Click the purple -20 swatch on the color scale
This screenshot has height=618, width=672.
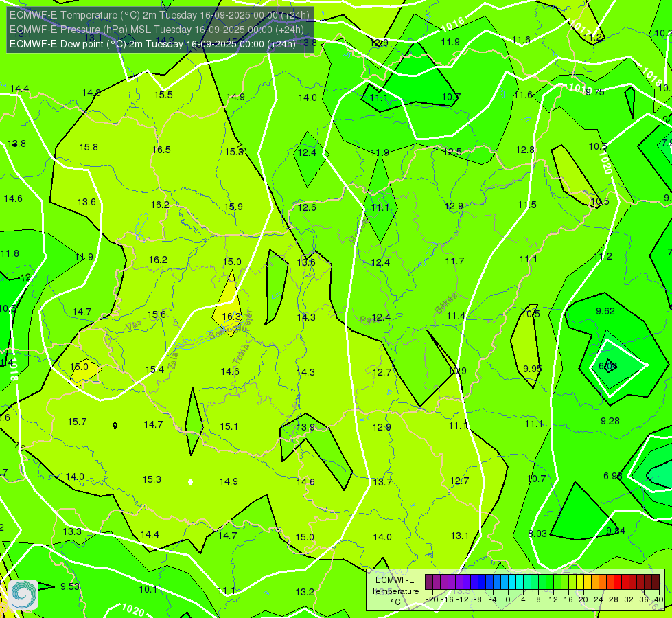[429, 582]
